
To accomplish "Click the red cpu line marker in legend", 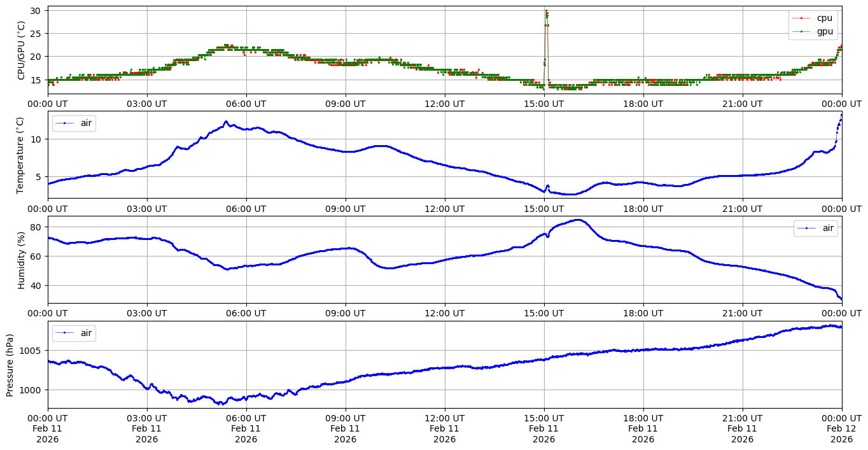I will (x=802, y=18).
